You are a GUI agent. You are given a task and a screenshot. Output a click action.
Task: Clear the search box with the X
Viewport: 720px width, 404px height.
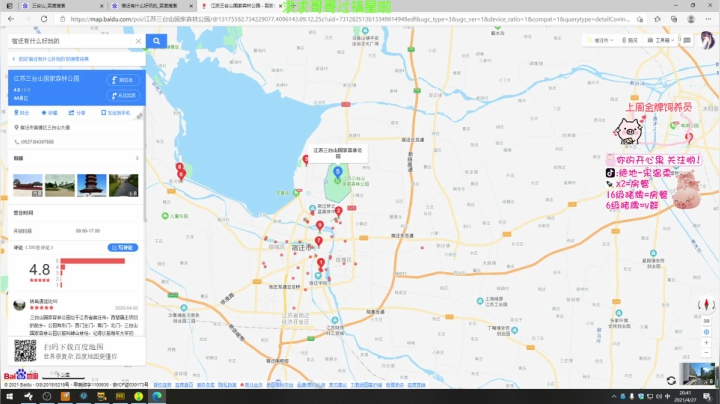tap(138, 41)
